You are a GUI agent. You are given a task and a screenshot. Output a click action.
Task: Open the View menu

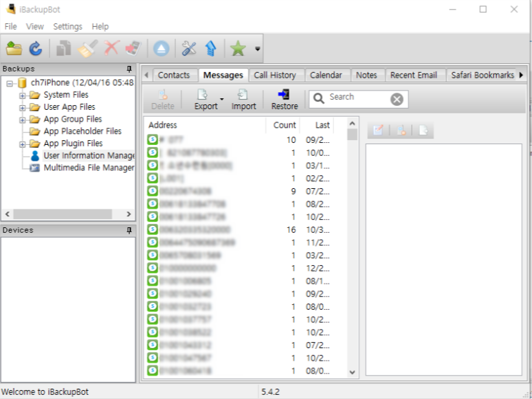click(34, 27)
